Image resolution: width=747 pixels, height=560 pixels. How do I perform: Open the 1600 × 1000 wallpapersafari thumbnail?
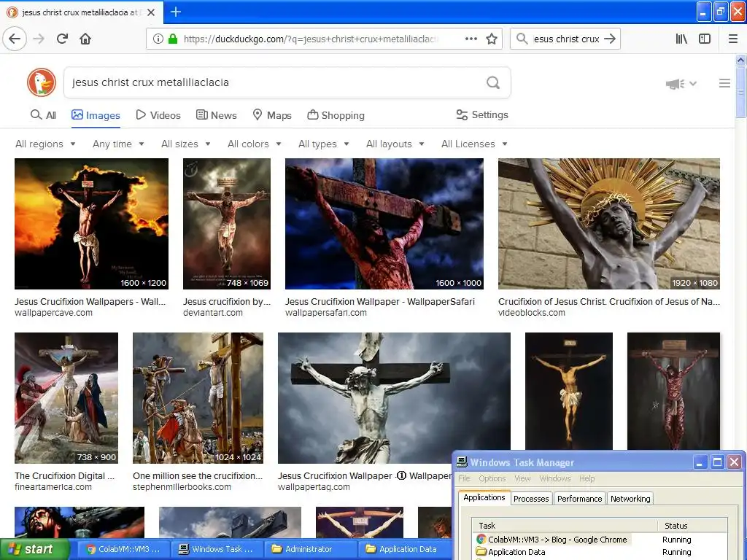tap(384, 224)
